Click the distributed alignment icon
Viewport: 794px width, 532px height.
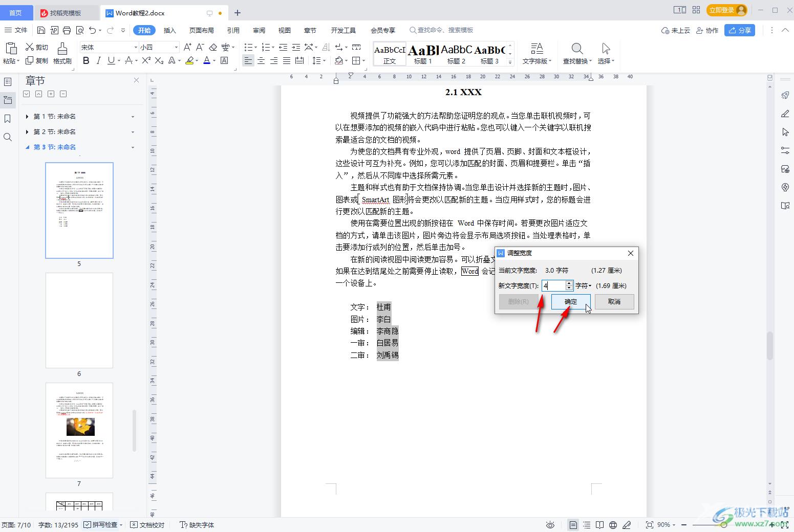click(x=299, y=60)
